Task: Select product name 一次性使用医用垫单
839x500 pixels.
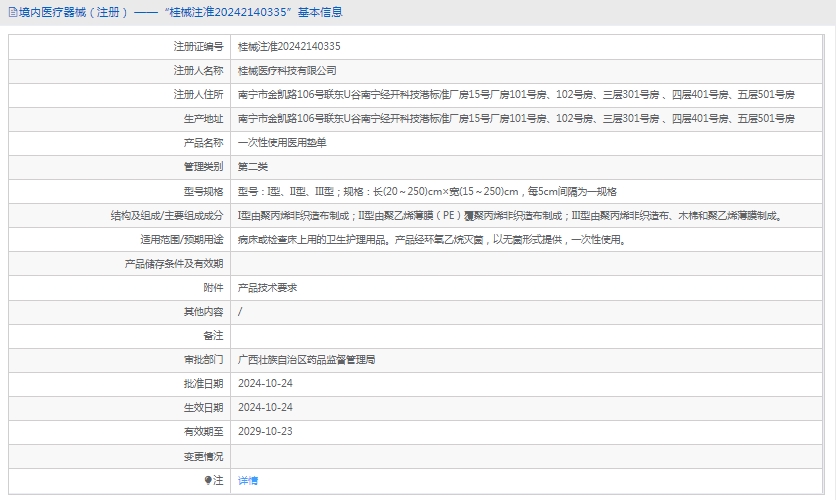Action: (x=282, y=143)
